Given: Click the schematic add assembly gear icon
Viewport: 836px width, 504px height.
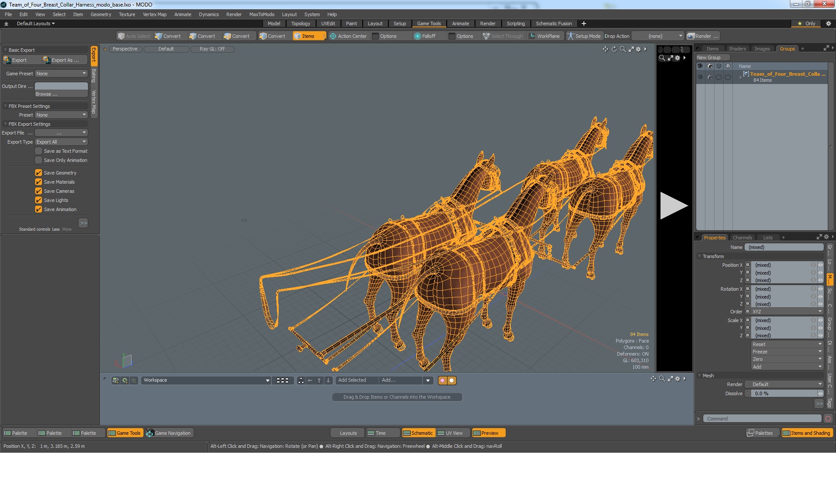Looking at the screenshot, I should pyautogui.click(x=125, y=380).
